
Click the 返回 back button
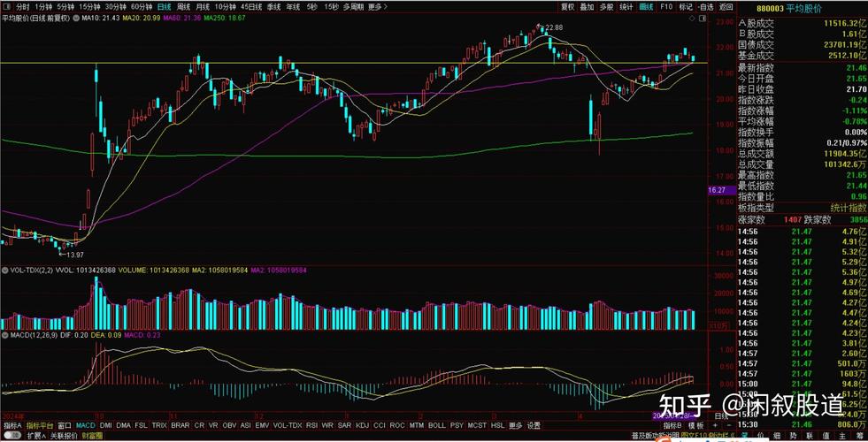(726, 6)
